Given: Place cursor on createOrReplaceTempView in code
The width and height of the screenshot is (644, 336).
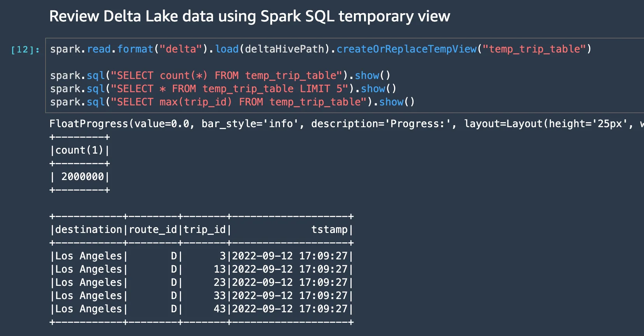Looking at the screenshot, I should (406, 49).
